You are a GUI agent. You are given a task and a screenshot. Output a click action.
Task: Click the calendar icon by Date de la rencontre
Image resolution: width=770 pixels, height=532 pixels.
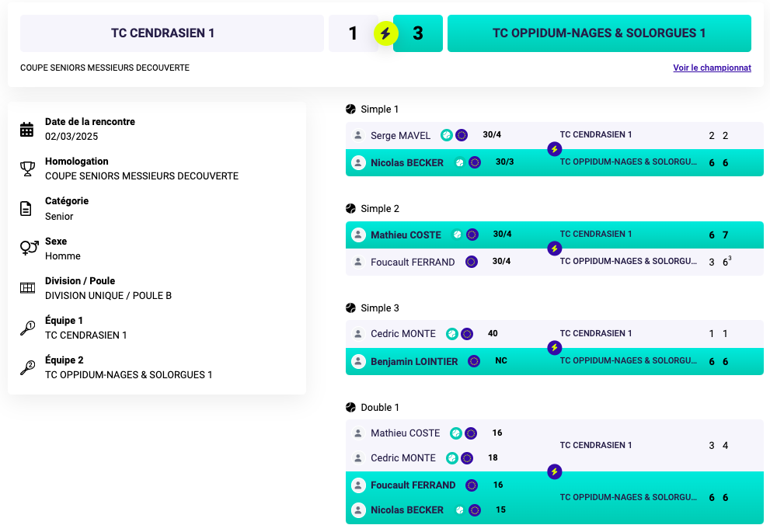[x=27, y=129]
